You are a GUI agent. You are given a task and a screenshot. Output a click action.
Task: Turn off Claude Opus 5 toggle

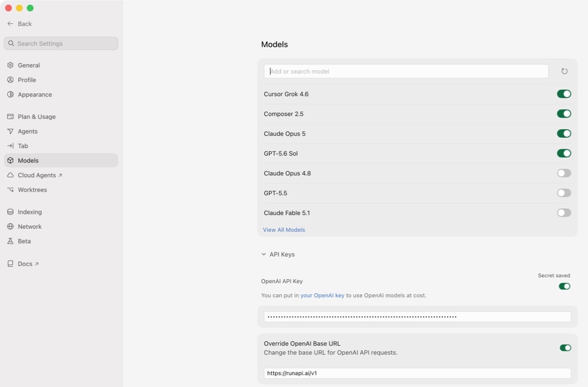click(564, 133)
